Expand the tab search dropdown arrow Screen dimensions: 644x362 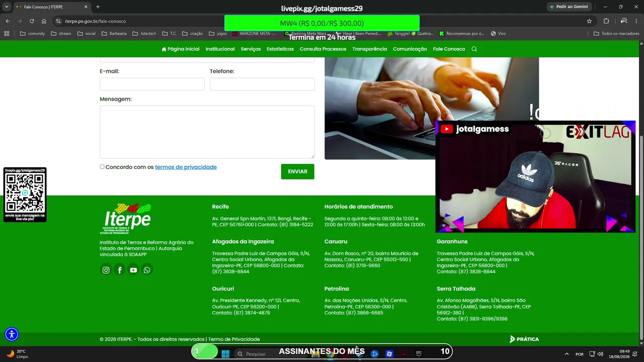[x=7, y=7]
